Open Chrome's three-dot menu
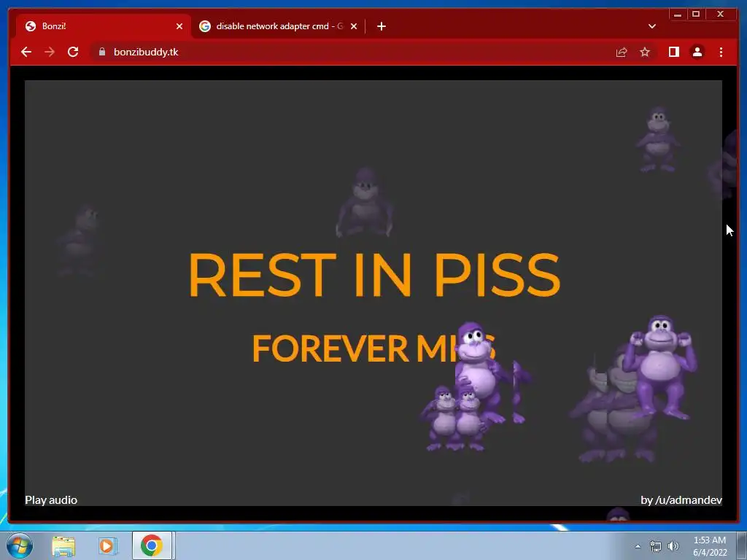Viewport: 747px width, 560px height. (x=721, y=52)
